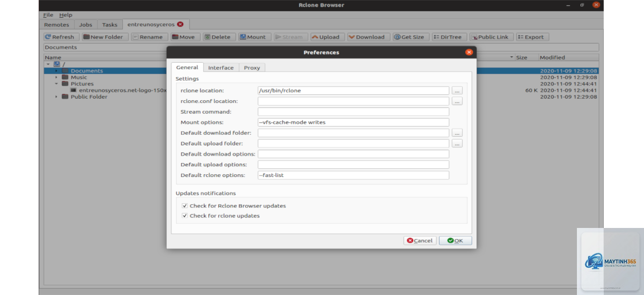Click the Get Size toolbar button

[410, 37]
